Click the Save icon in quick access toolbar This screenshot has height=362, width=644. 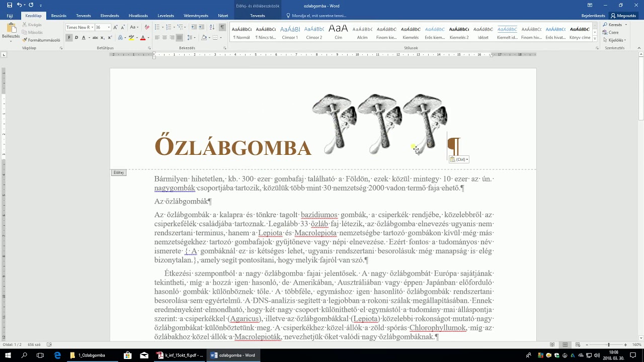click(9, 5)
